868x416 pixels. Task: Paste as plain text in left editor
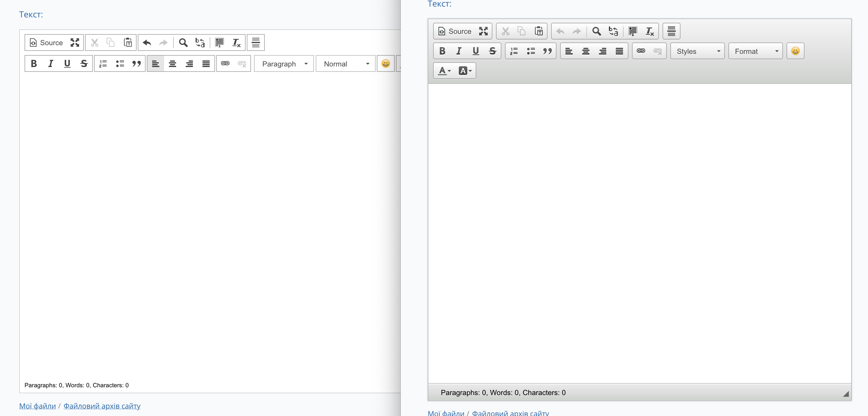click(128, 42)
